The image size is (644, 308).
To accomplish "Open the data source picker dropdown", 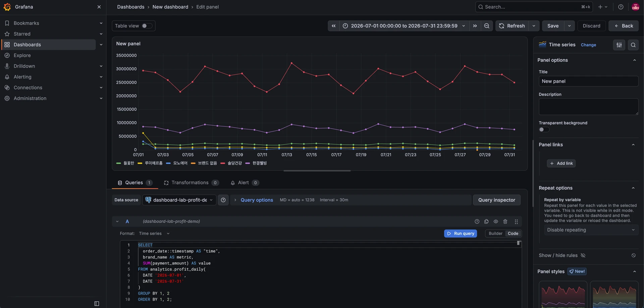I will coord(179,200).
